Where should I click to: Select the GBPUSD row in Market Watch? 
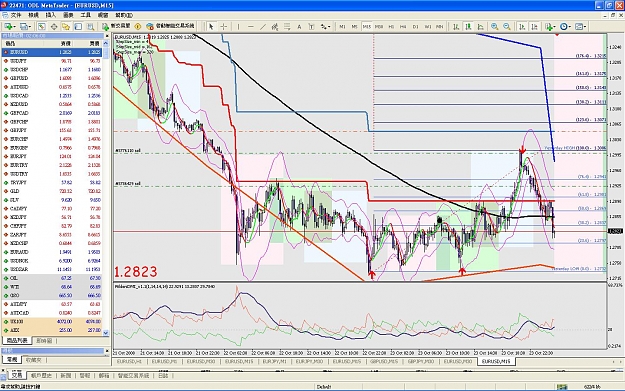click(52, 78)
